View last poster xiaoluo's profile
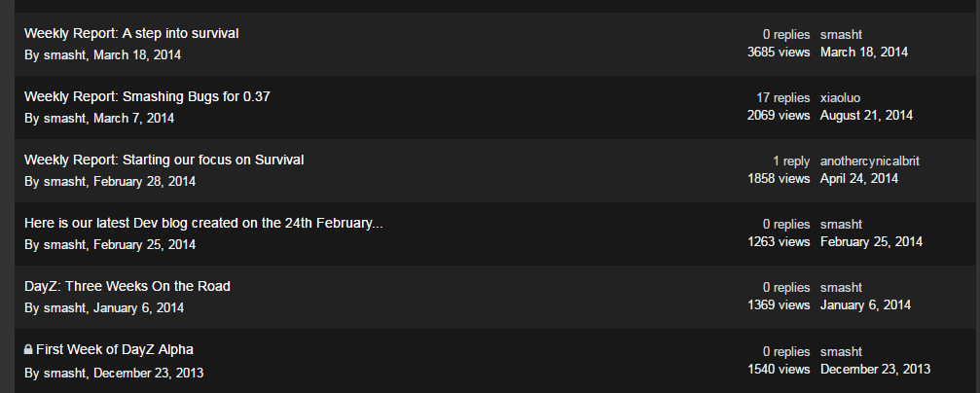 coord(840,98)
